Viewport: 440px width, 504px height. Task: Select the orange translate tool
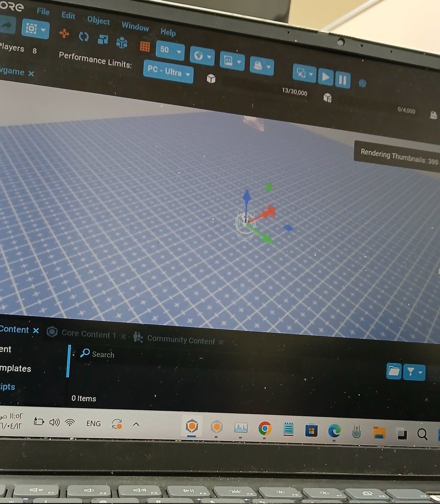point(64,34)
